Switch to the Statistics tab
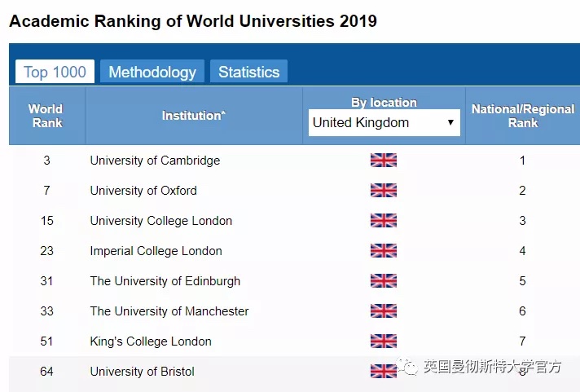 coord(249,72)
